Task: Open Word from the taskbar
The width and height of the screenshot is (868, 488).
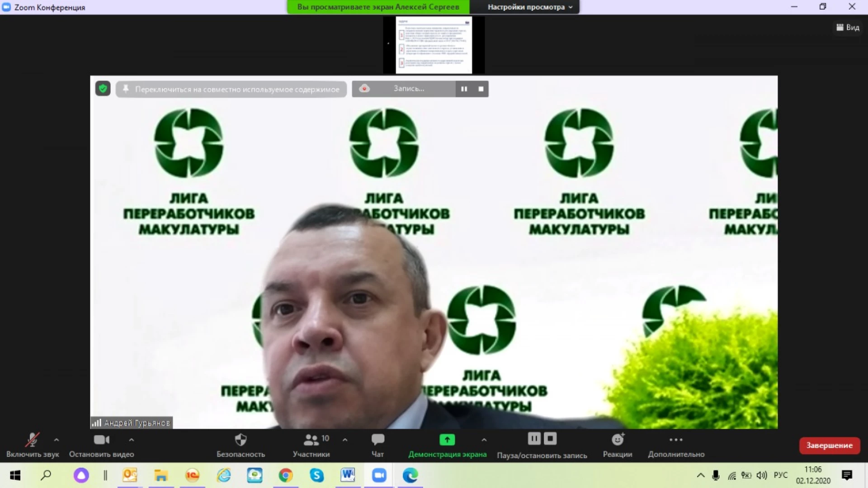Action: (x=348, y=475)
